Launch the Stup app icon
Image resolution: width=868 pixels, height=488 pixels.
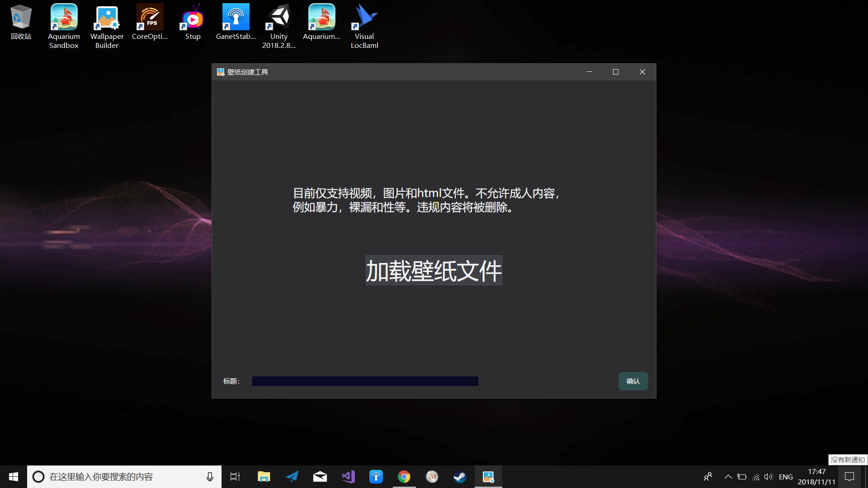(x=192, y=18)
